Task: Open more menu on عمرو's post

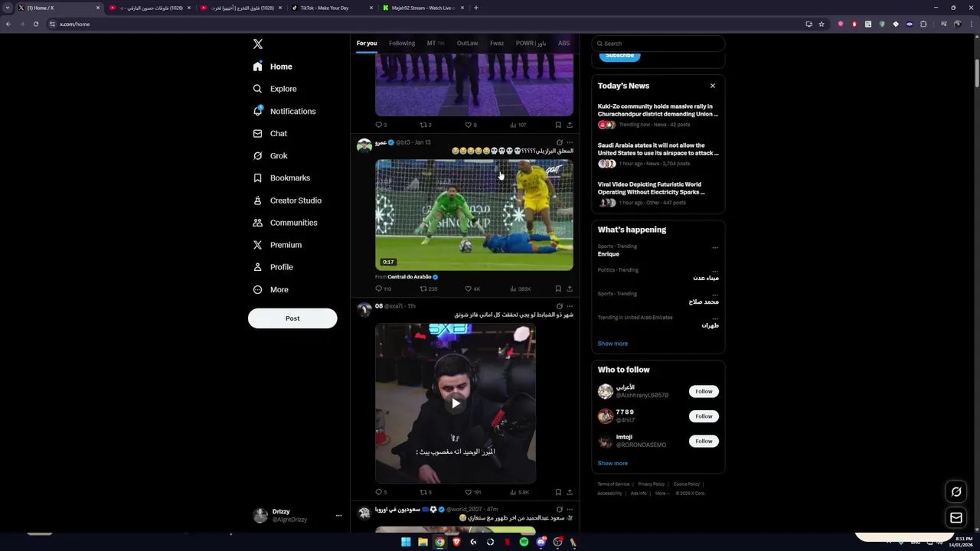Action: point(570,142)
